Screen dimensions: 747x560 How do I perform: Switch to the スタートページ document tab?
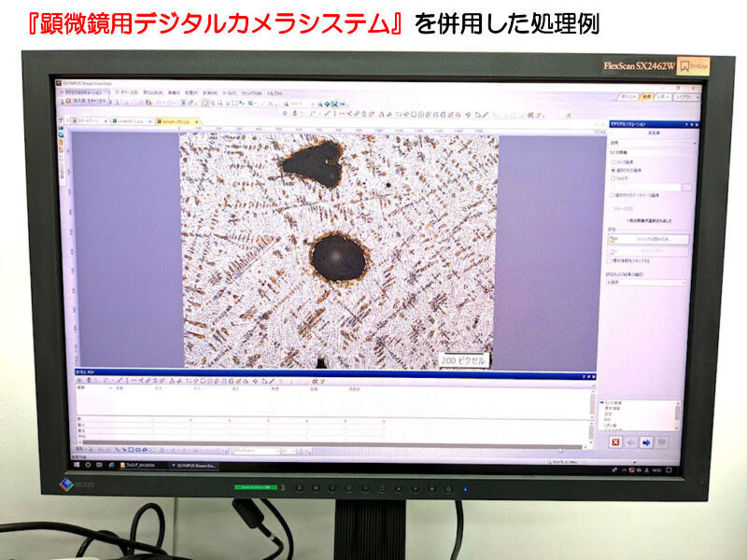click(89, 120)
